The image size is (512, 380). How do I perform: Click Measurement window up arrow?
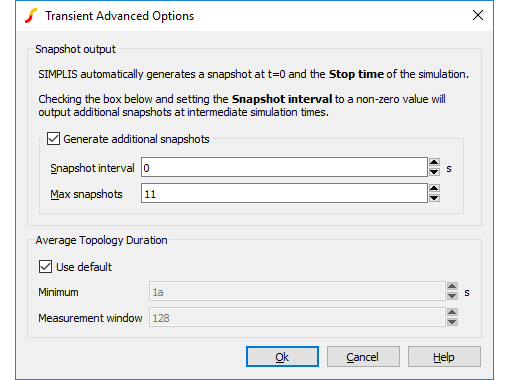[452, 312]
